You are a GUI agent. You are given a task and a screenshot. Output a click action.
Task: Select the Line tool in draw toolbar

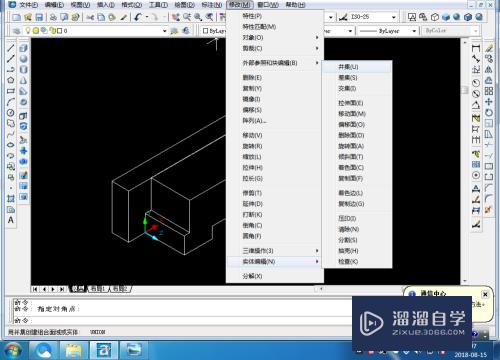coord(11,48)
